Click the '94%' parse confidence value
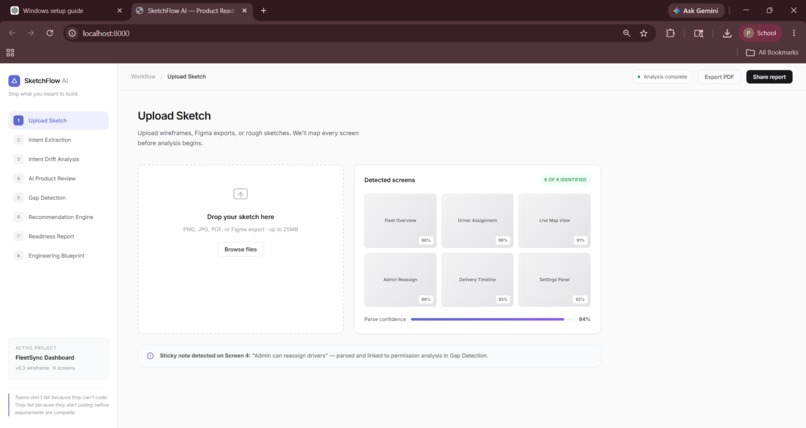 [x=584, y=319]
